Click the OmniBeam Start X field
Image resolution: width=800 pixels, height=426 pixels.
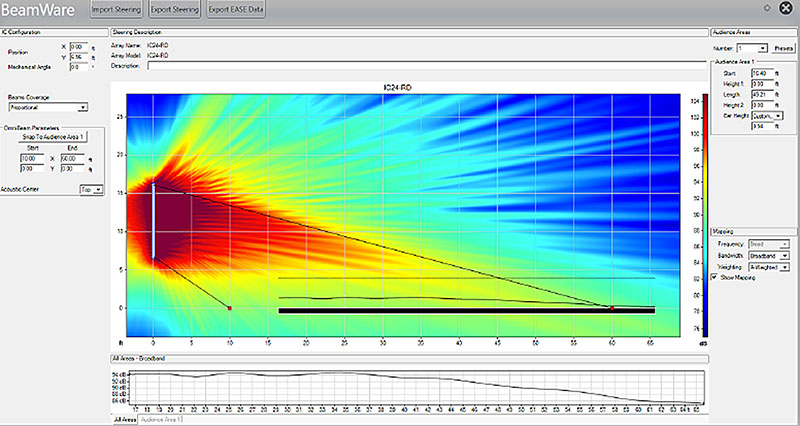(32, 159)
